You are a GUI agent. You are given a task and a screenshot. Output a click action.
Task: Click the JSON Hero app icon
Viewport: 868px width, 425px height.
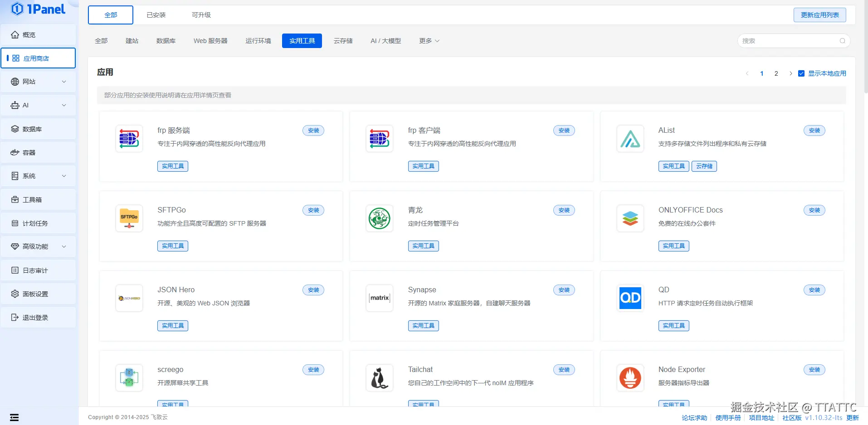(129, 298)
